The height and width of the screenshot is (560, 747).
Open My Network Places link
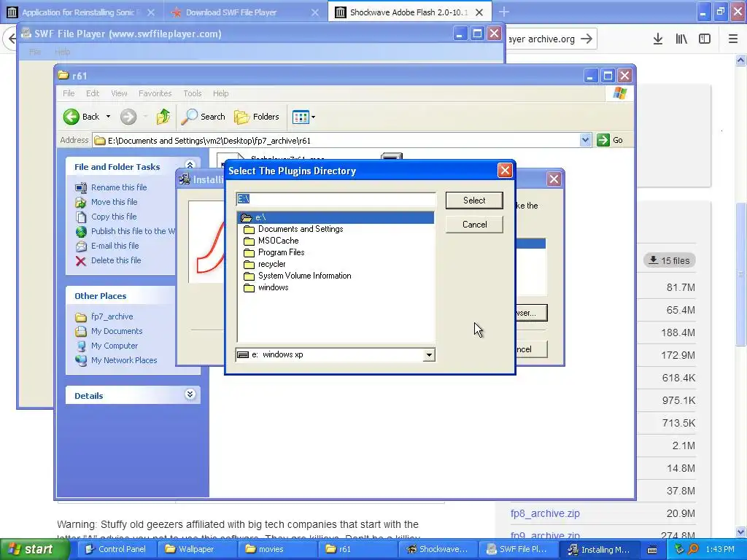coord(124,360)
